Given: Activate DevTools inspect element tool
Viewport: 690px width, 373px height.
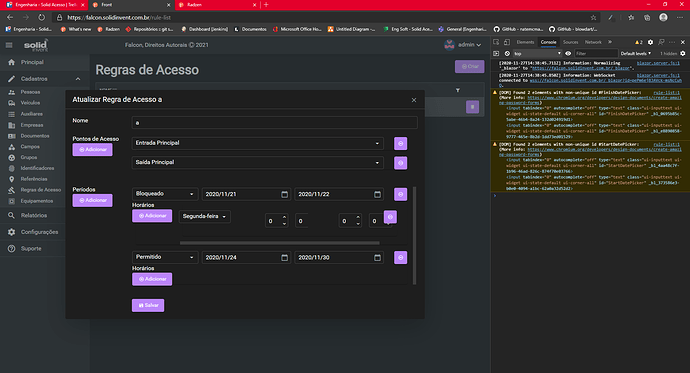Looking at the screenshot, I should tap(496, 42).
